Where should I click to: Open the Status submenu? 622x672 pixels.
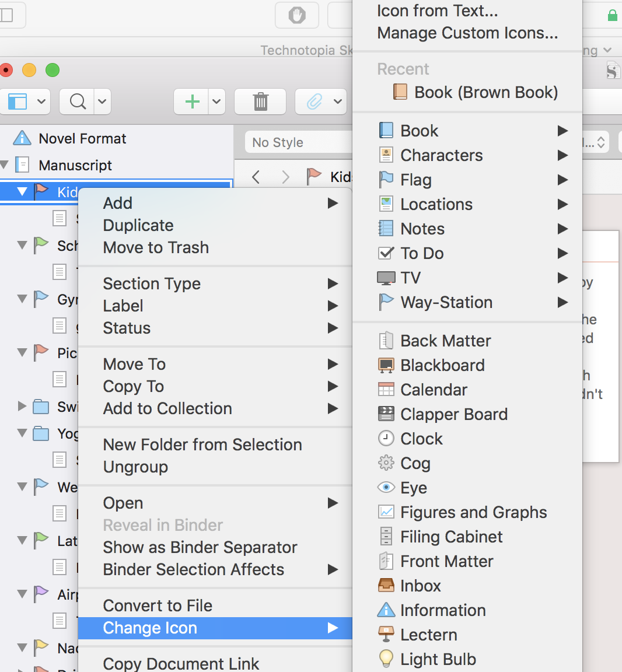click(x=215, y=328)
